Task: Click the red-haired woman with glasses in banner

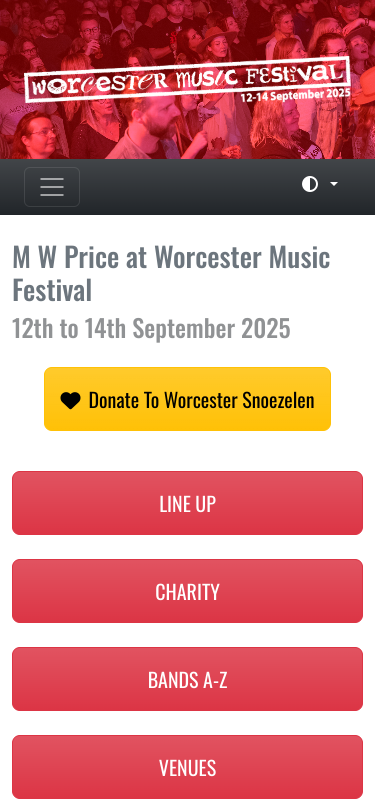Action: [36, 136]
